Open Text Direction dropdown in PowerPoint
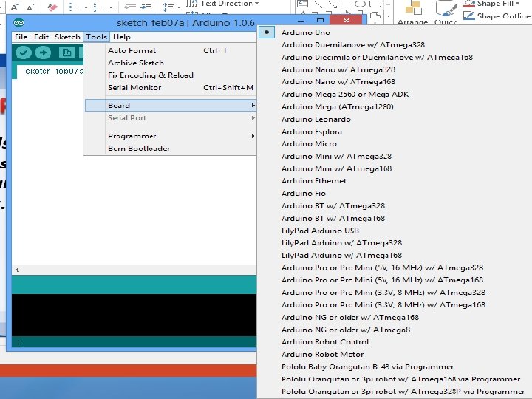The image size is (532, 399). (x=256, y=4)
